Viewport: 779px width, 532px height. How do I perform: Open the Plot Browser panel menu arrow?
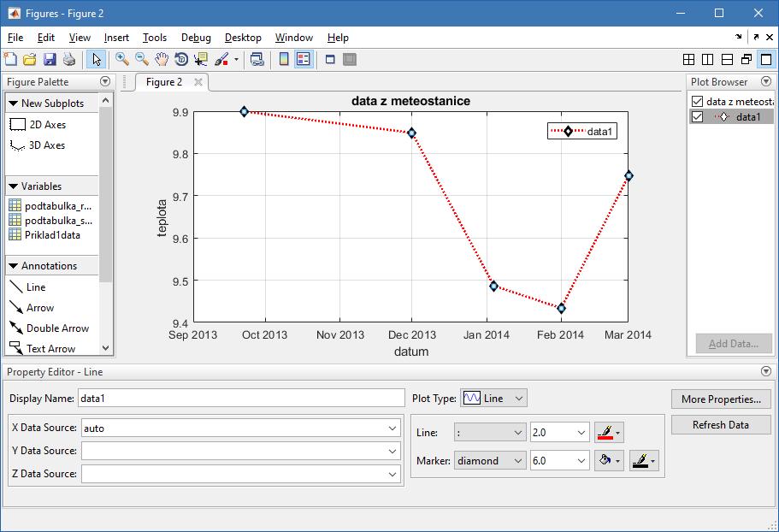tap(766, 81)
